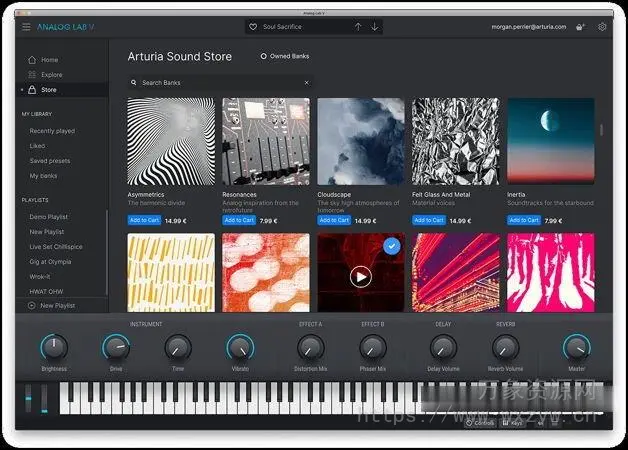Open the pink and white bank thumbnail
This screenshot has height=450, width=628.
coord(551,273)
